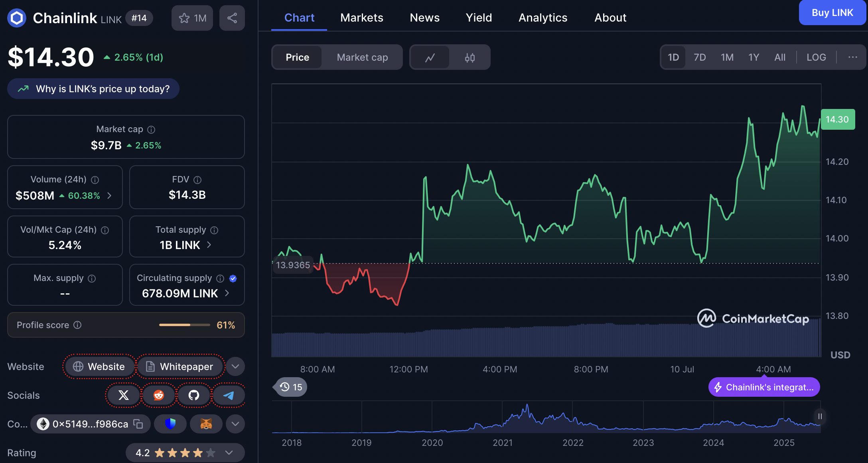Click the 13.9365 opening price label
Screen dimensions: 868x463
tap(293, 265)
